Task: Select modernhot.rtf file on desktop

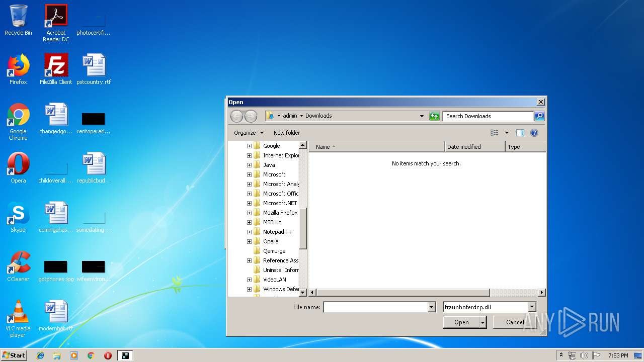Action: tap(56, 316)
